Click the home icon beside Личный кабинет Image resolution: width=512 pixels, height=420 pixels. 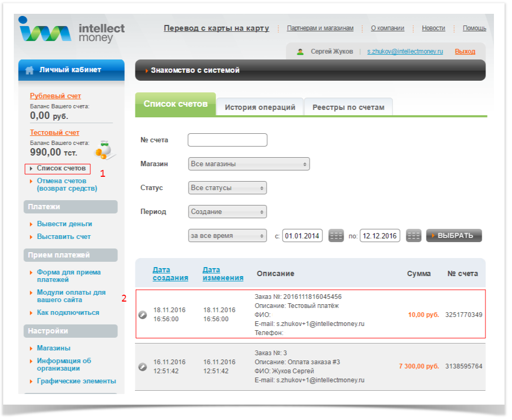[x=30, y=70]
